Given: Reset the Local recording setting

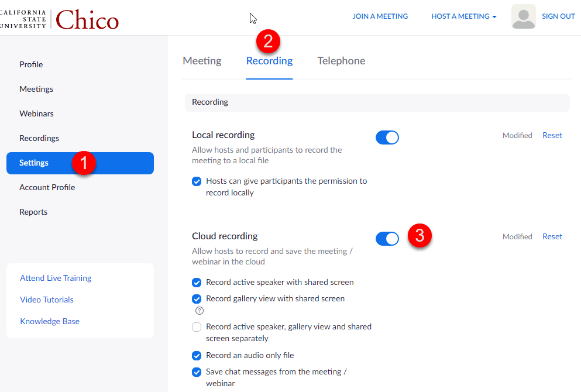Looking at the screenshot, I should click(552, 135).
